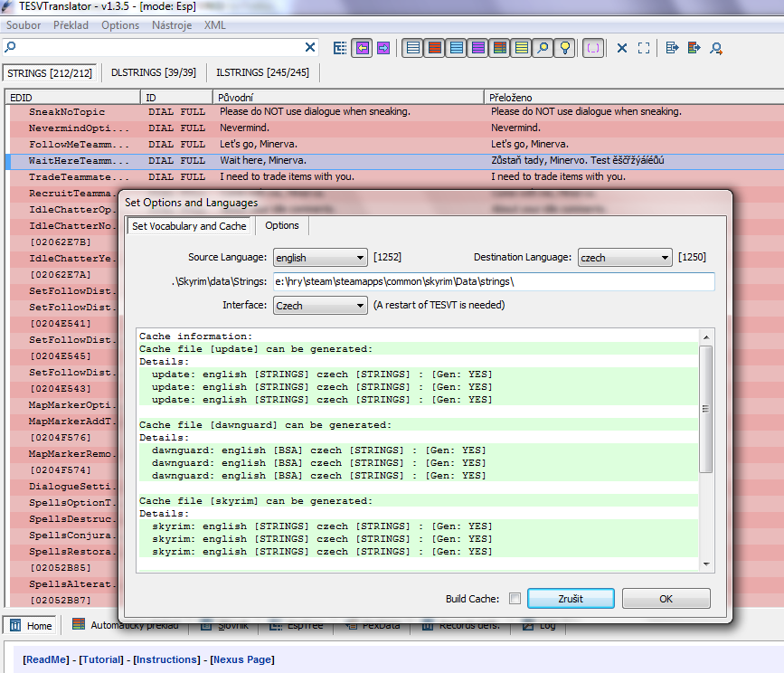Screen dimensions: 784x673
Task: Click the cache information vertical scrollbar
Action: [x=706, y=409]
